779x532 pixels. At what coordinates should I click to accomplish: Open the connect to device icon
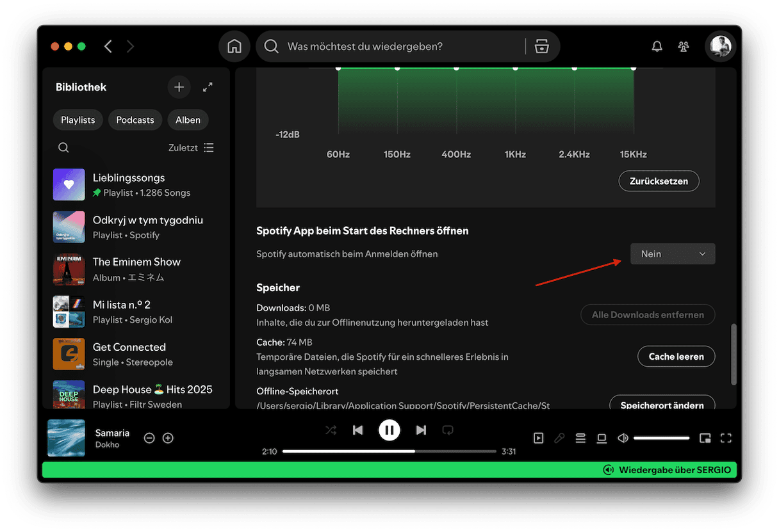tap(602, 438)
